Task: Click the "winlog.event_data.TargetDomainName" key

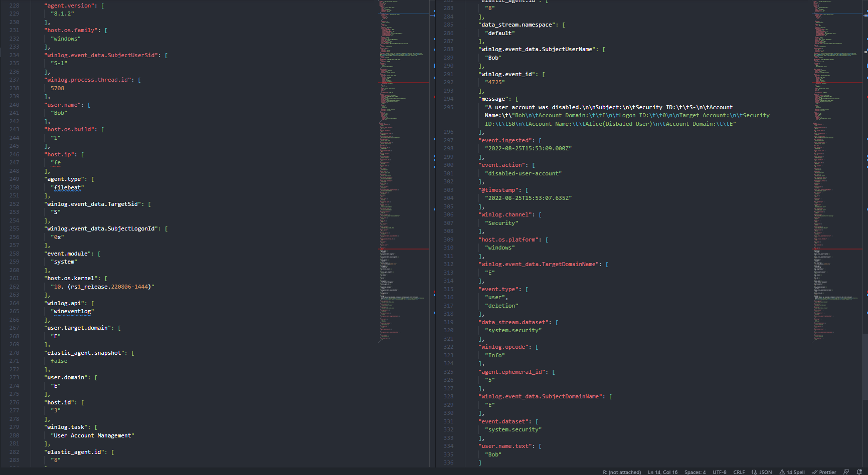Action: 539,265
